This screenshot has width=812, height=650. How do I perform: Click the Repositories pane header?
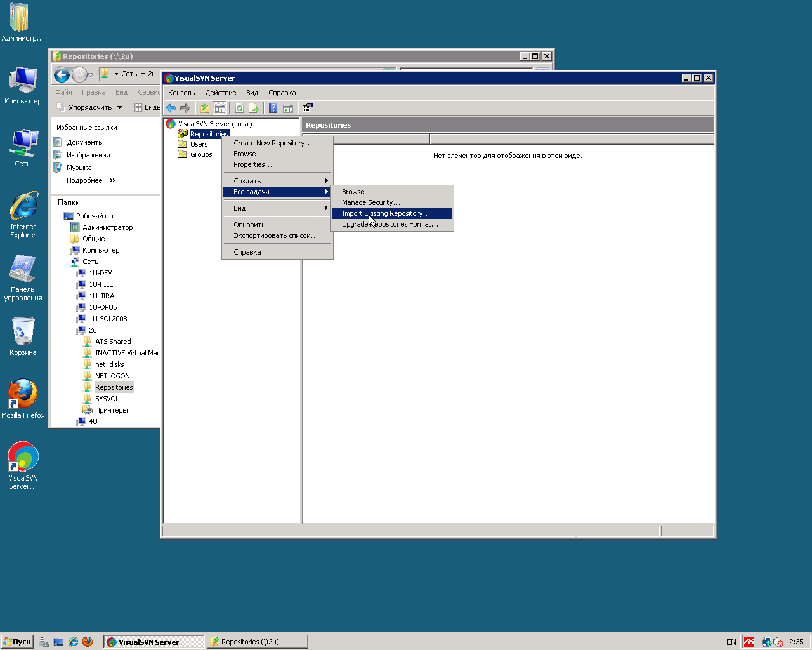[508, 125]
